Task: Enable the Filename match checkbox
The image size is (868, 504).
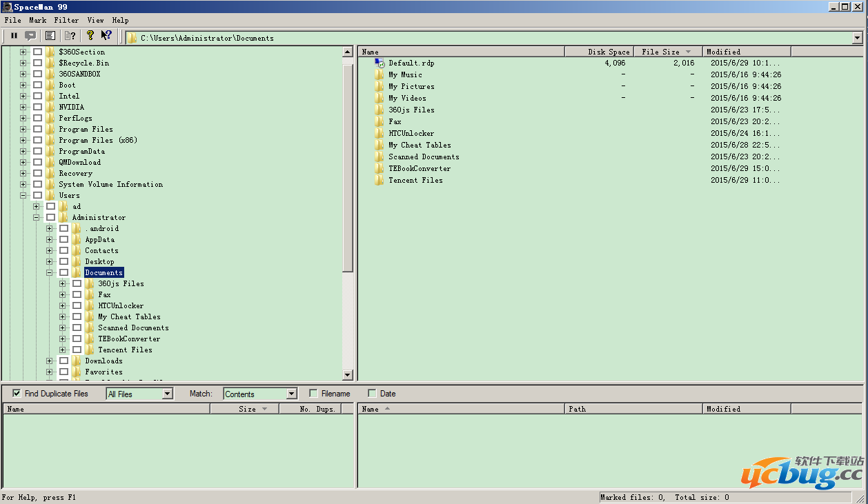Action: tap(313, 394)
